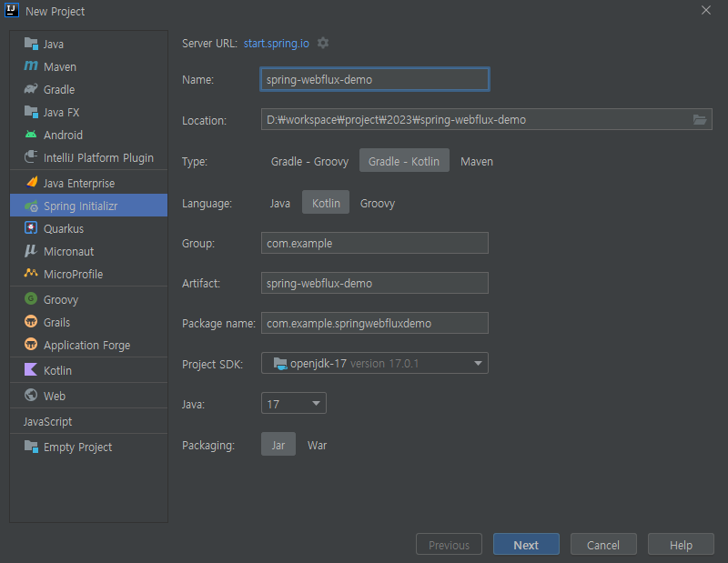Click the Group input field

pos(375,243)
